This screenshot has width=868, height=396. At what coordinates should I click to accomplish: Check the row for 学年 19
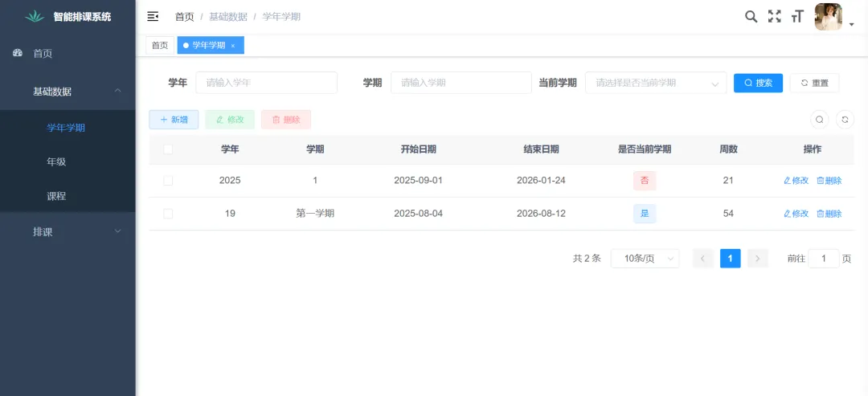tap(168, 214)
